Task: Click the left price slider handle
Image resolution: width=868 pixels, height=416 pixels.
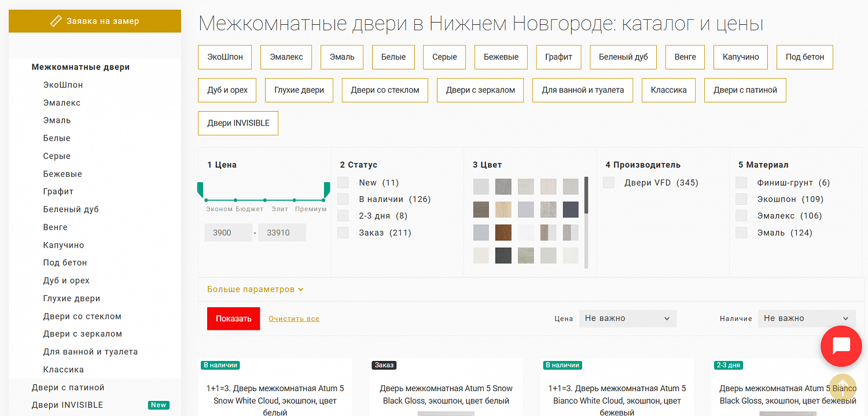Action: pos(200,190)
